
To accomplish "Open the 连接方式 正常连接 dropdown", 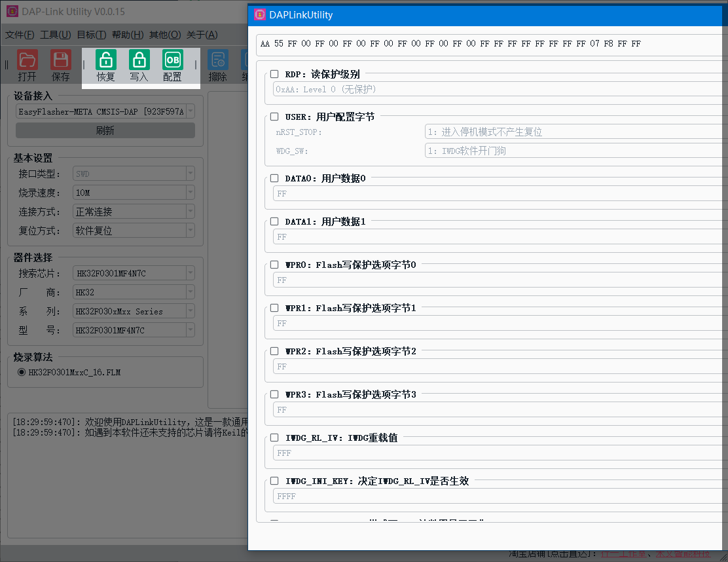I will point(134,212).
